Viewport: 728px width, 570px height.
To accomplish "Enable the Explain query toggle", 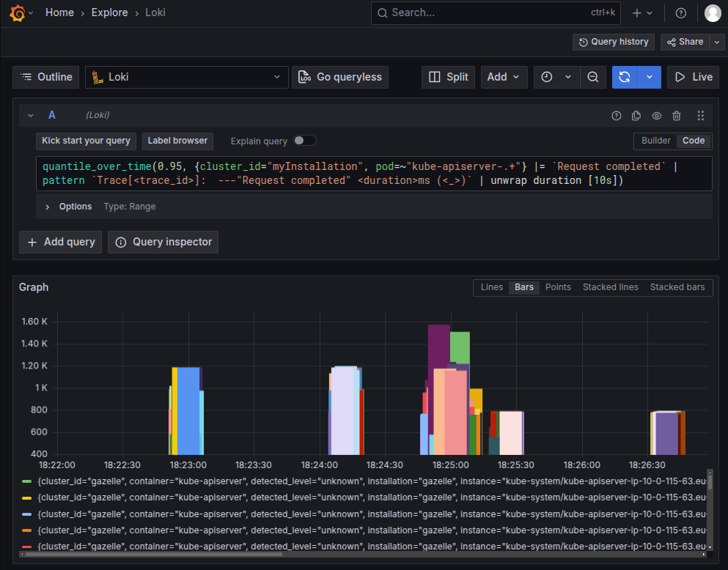I will 305,140.
